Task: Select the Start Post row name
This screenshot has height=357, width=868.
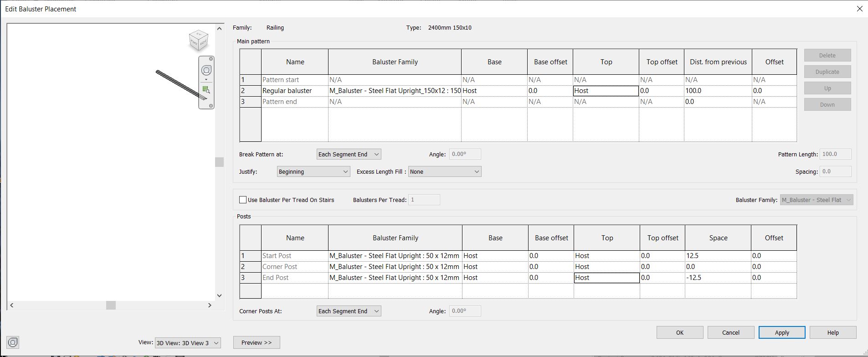Action: (x=295, y=256)
